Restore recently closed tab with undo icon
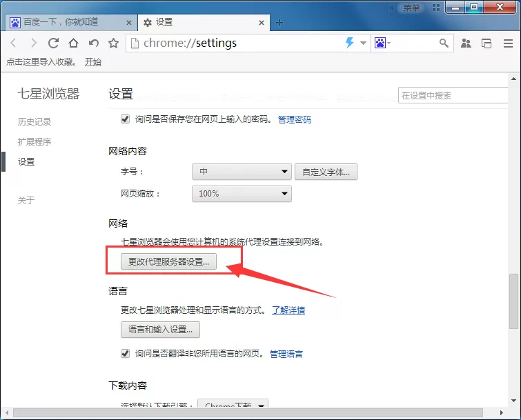The image size is (521, 420). pos(94,43)
